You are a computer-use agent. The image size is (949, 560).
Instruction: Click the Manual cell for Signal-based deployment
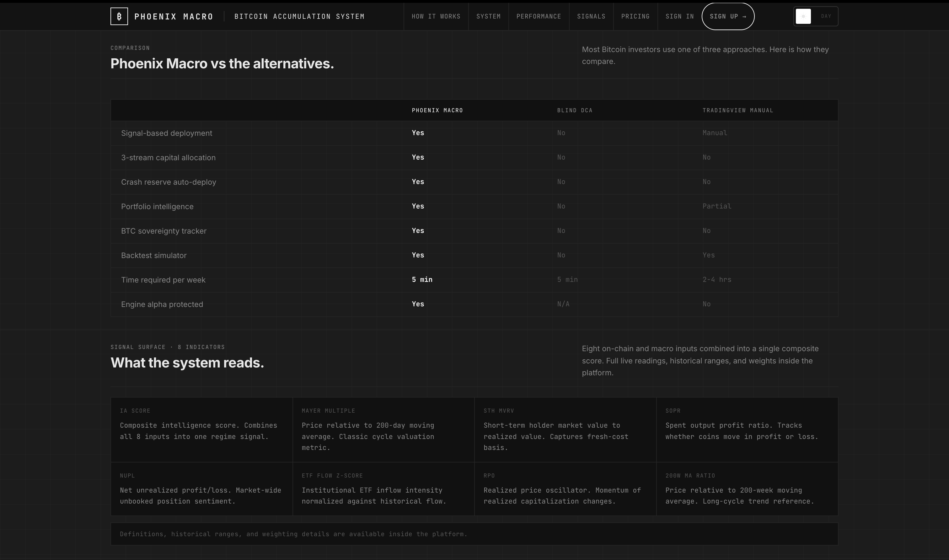click(715, 133)
